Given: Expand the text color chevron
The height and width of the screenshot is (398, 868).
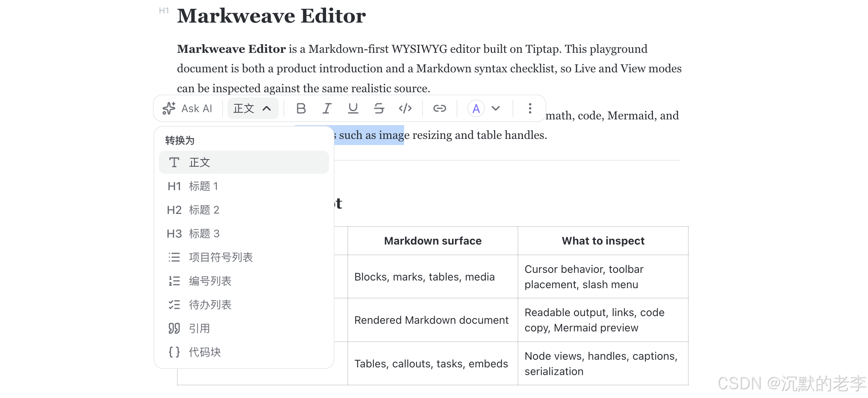Looking at the screenshot, I should tap(496, 109).
